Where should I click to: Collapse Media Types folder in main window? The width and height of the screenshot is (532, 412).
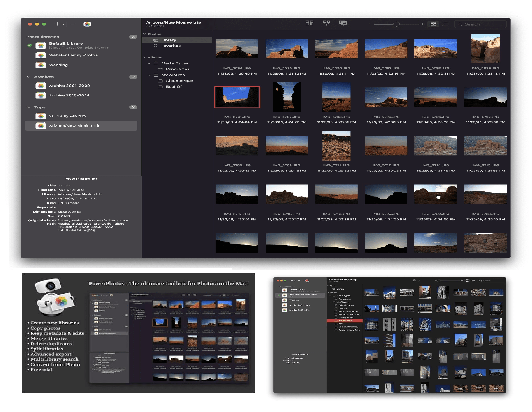coord(149,63)
